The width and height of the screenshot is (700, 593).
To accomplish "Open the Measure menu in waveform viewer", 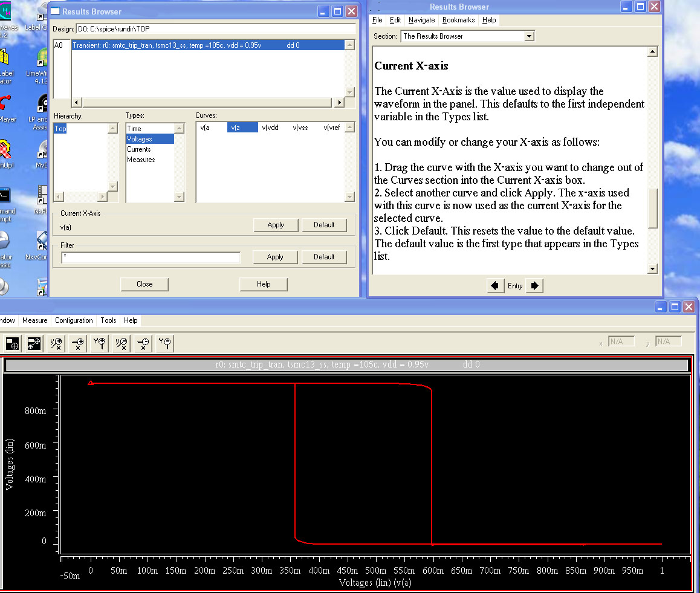I will tap(34, 320).
